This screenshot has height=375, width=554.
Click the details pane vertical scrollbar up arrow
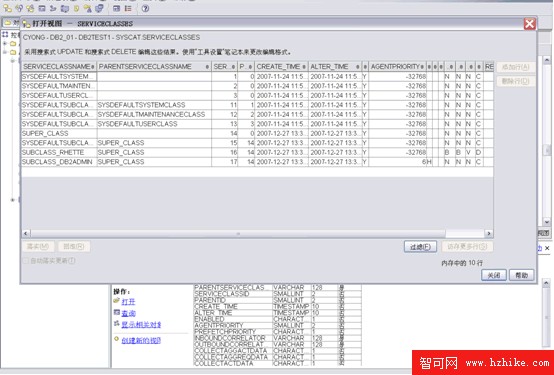546,283
